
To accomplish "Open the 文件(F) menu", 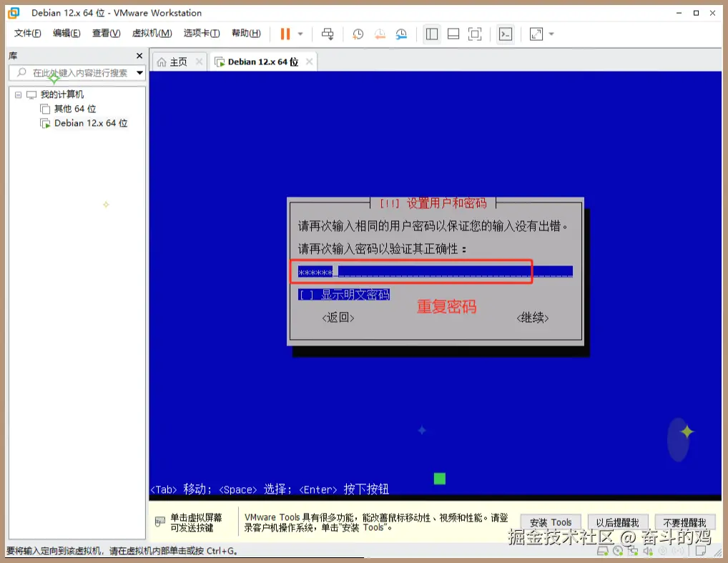I will (27, 33).
